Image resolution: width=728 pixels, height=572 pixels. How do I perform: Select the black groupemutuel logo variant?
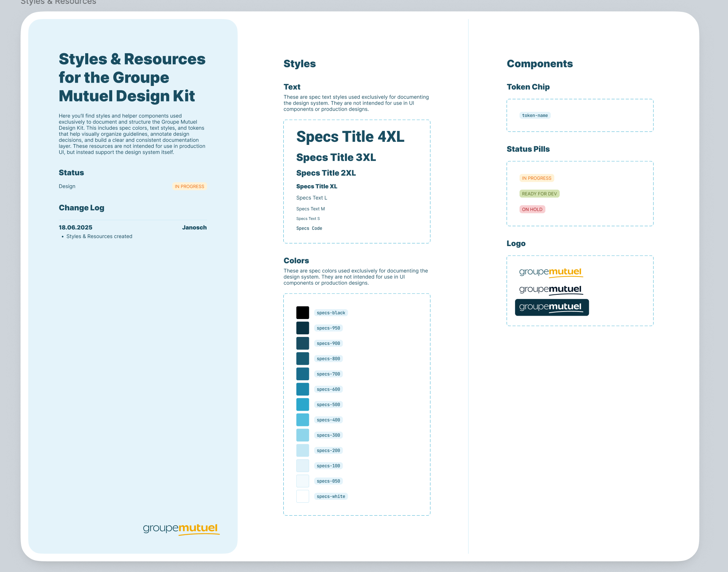551,289
